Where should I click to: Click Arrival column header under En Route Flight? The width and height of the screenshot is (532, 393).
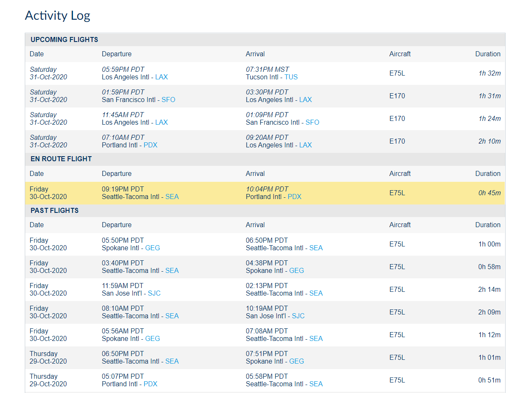point(255,174)
